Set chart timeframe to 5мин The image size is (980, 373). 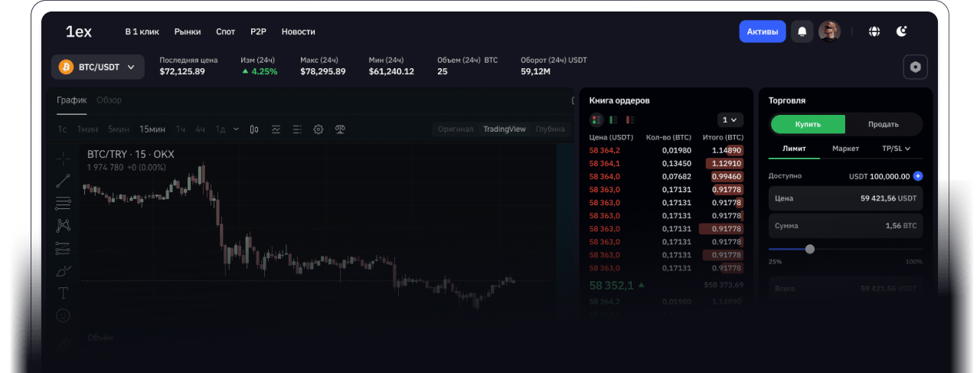click(119, 129)
